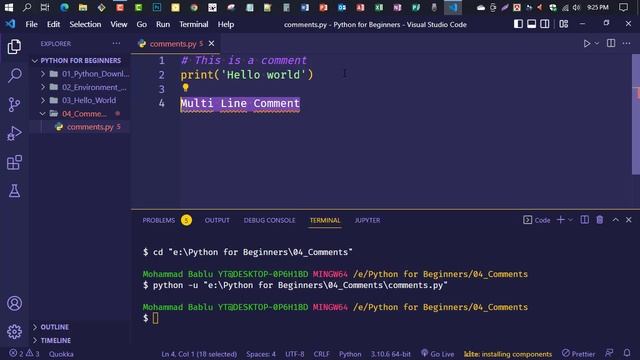Open Explorer Views and More Actions ellipsis
Viewport: 640px width, 360px height.
[x=116, y=43]
